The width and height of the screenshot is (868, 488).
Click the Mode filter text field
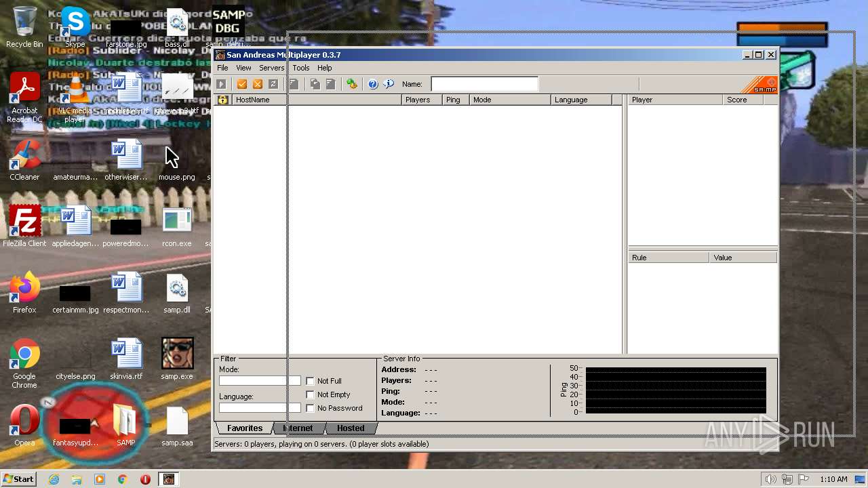(x=260, y=381)
